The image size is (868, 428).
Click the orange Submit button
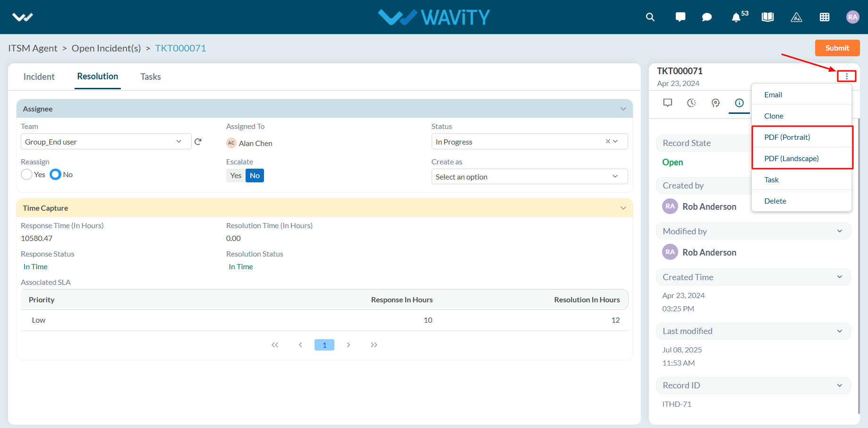coord(837,48)
